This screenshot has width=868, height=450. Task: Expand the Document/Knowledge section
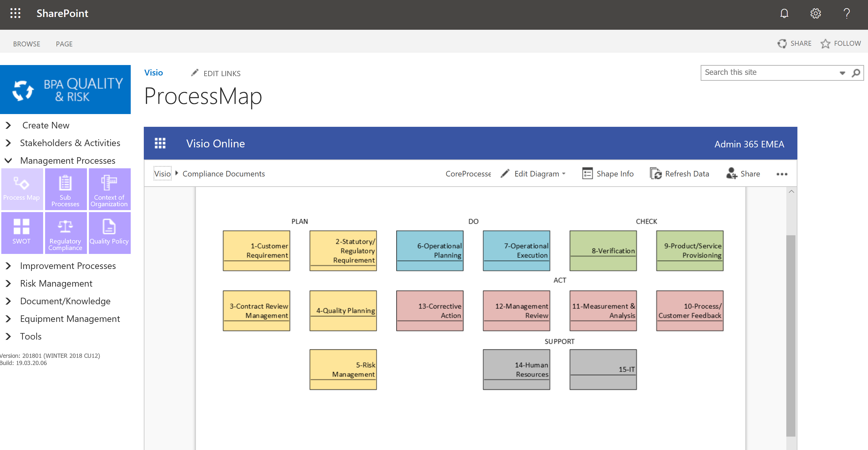(8, 301)
